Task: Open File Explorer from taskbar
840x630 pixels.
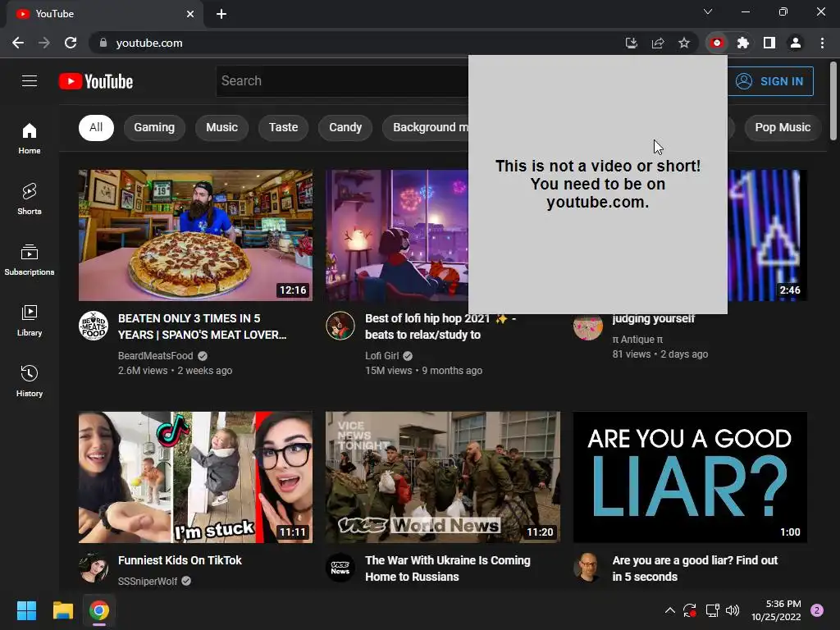Action: click(62, 610)
